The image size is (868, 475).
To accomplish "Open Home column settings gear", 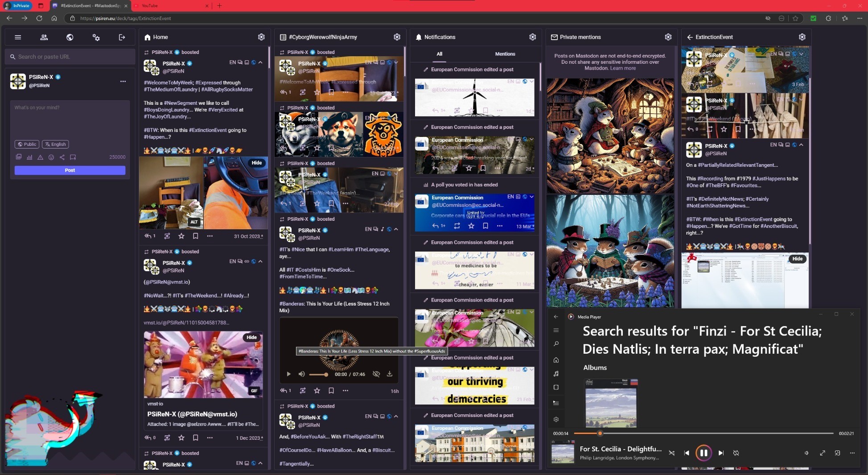I will [261, 37].
